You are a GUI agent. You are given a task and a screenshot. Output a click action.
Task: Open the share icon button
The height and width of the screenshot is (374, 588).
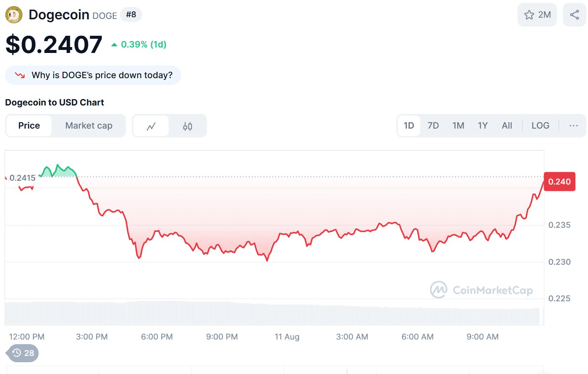click(x=574, y=15)
